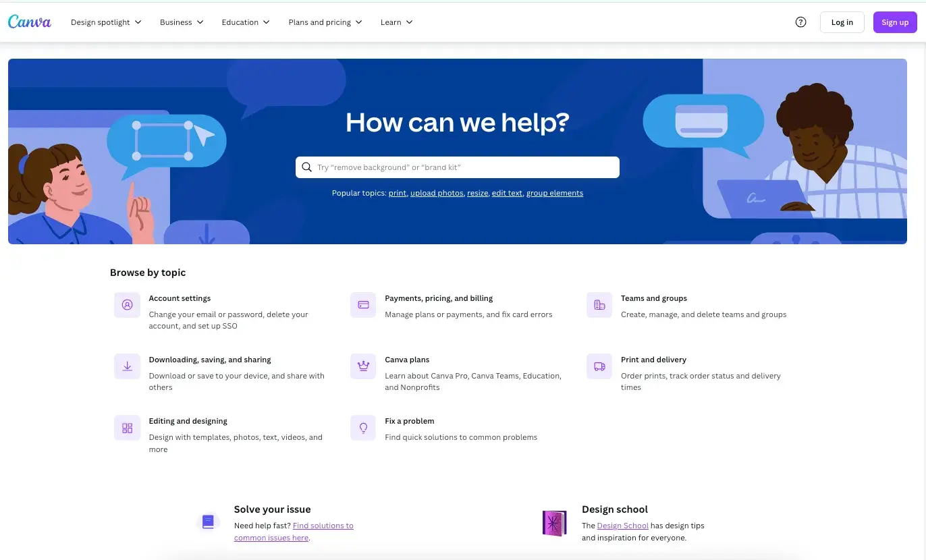The width and height of the screenshot is (926, 560).
Task: Click the Editing and designing grid icon
Action: click(127, 428)
